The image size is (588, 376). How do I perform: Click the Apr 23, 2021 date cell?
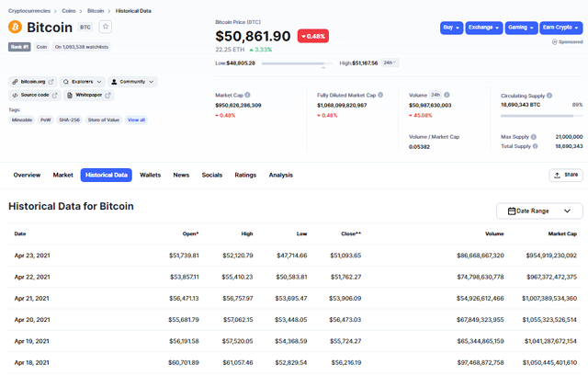click(x=32, y=256)
